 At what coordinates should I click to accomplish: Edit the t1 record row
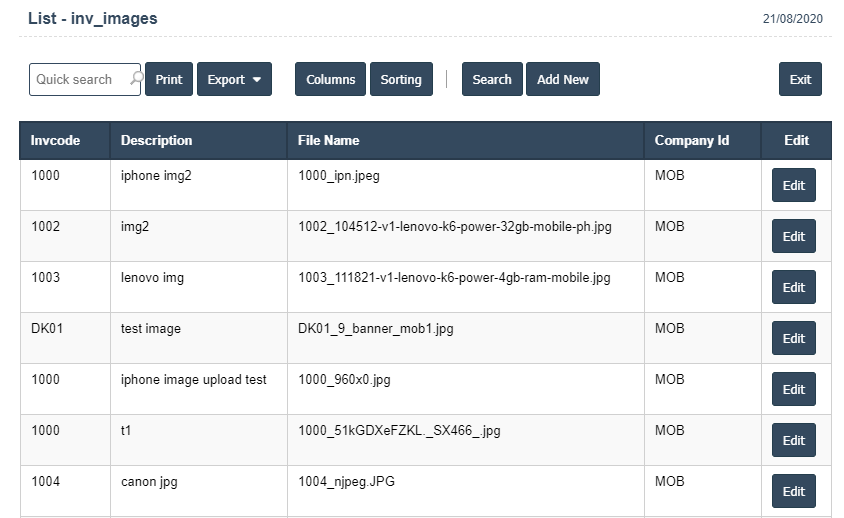pyautogui.click(x=793, y=440)
